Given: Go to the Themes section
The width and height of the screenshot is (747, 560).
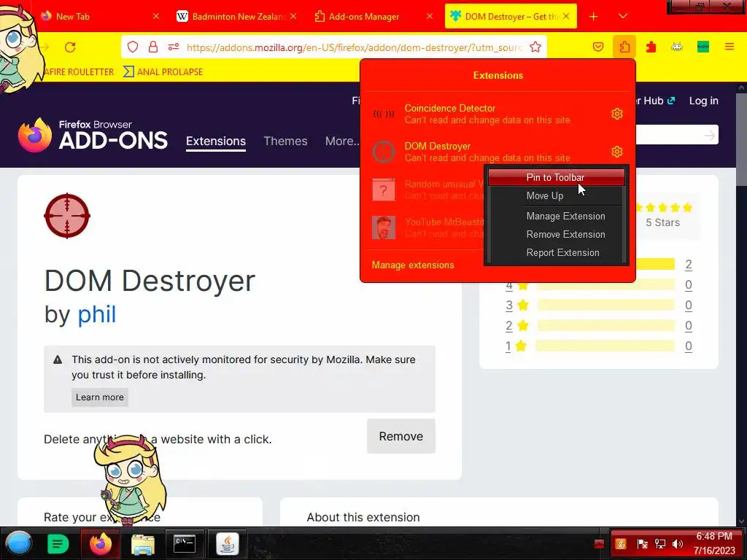Looking at the screenshot, I should (285, 141).
